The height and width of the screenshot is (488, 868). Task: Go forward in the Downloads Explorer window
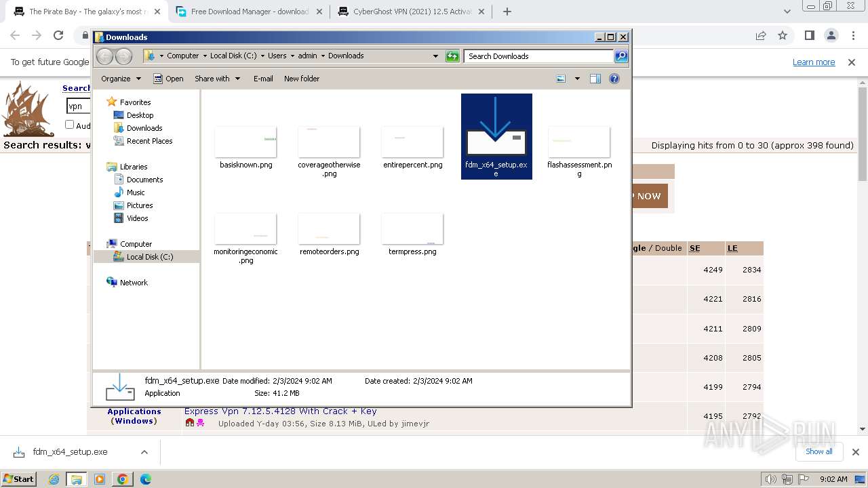123,56
